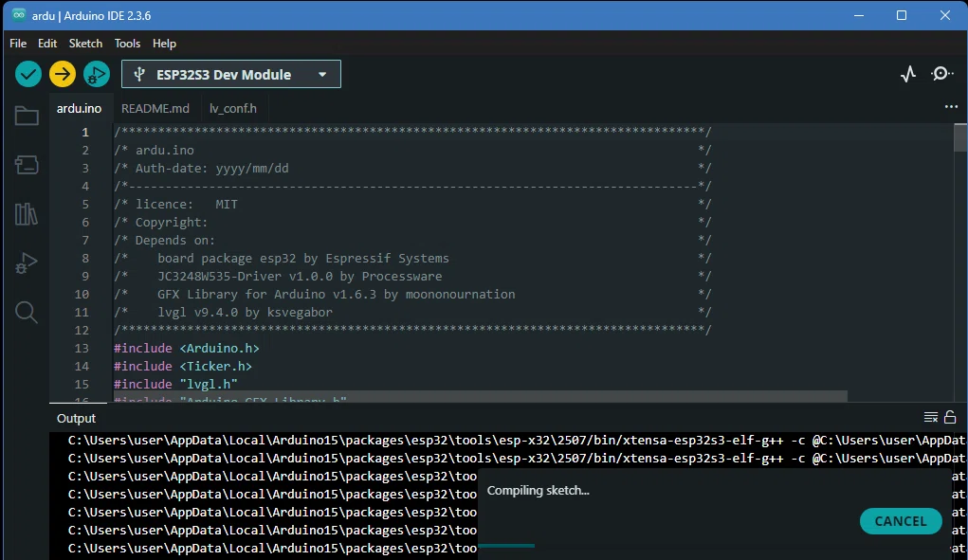Click the 'licence: MIT' comment line
Viewport: 968px width, 560px height.
412,204
